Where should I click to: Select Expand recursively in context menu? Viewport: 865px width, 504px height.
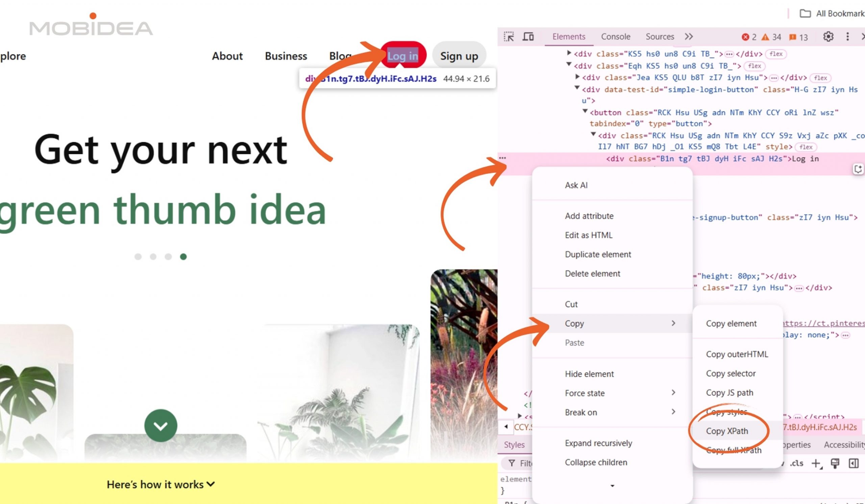click(612, 443)
